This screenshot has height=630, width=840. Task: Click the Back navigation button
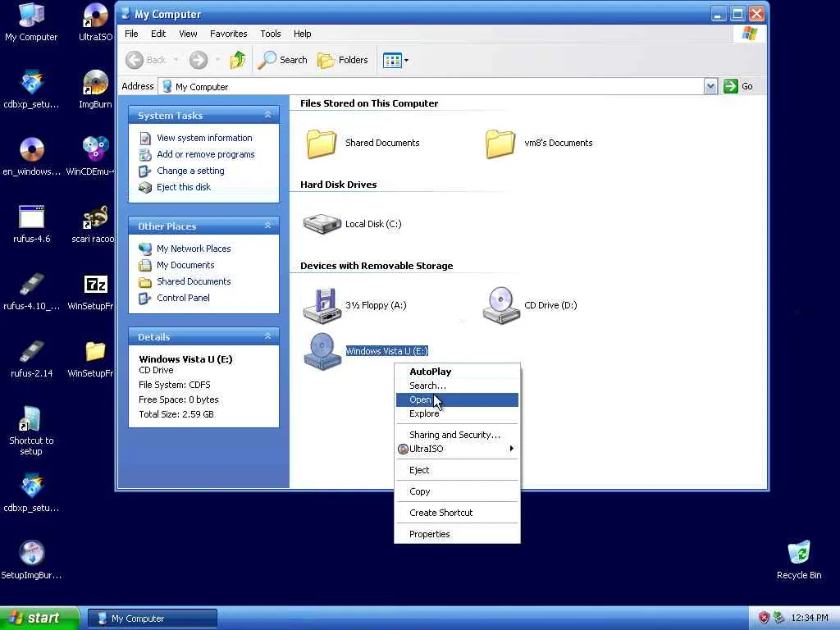(x=146, y=60)
